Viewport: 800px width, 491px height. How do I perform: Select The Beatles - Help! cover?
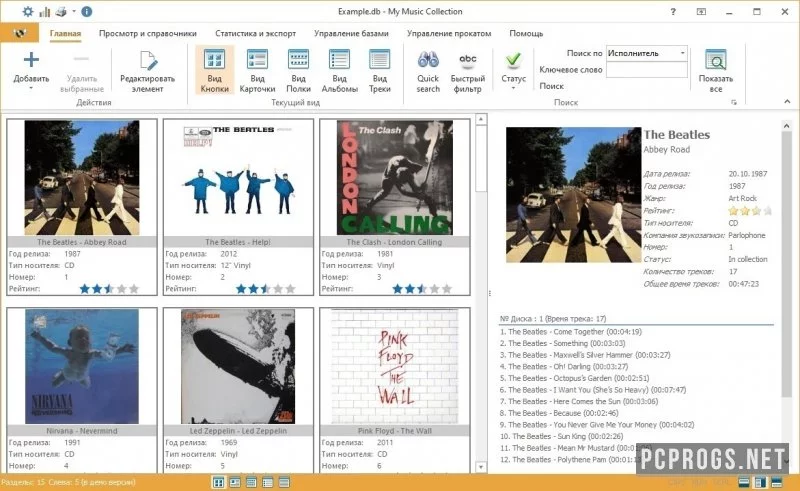(x=238, y=178)
